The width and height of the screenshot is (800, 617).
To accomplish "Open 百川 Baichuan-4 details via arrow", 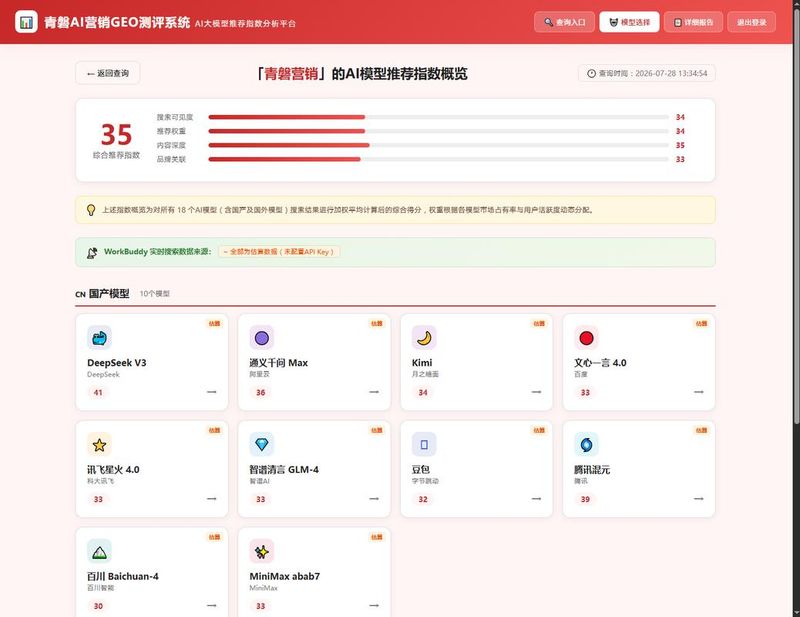I will click(x=212, y=605).
